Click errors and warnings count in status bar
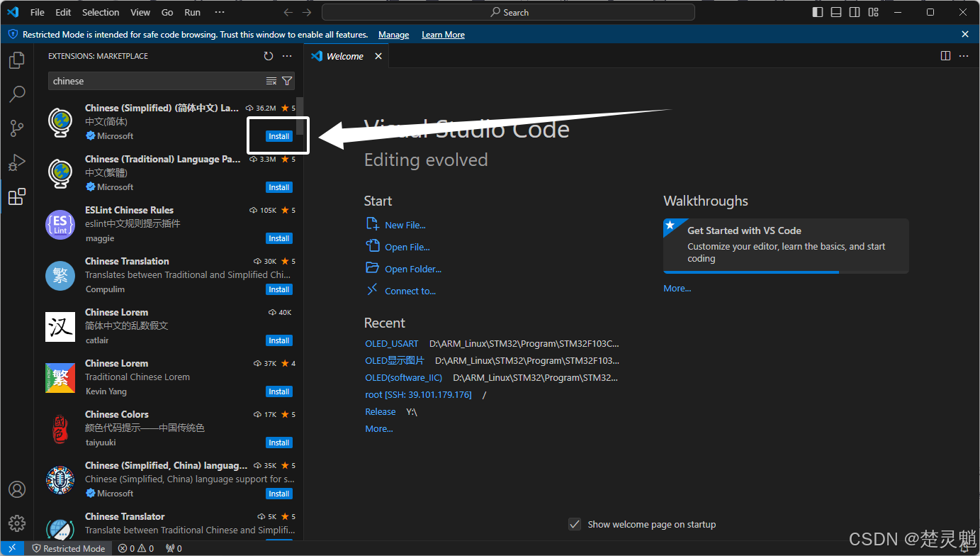This screenshot has height=556, width=980. pos(135,548)
